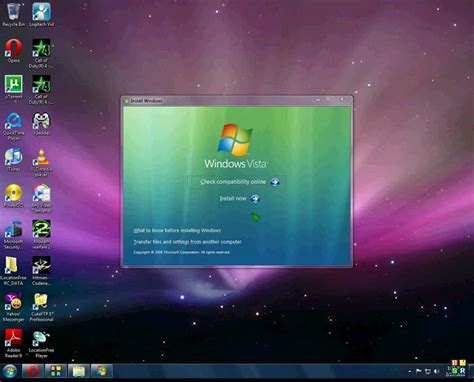474x382 pixels.
Task: Open the PowerISO desktop shortcut
Action: click(x=13, y=196)
